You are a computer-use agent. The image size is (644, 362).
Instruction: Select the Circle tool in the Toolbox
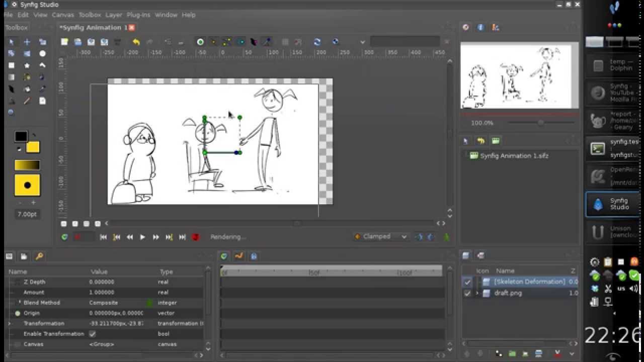43,54
